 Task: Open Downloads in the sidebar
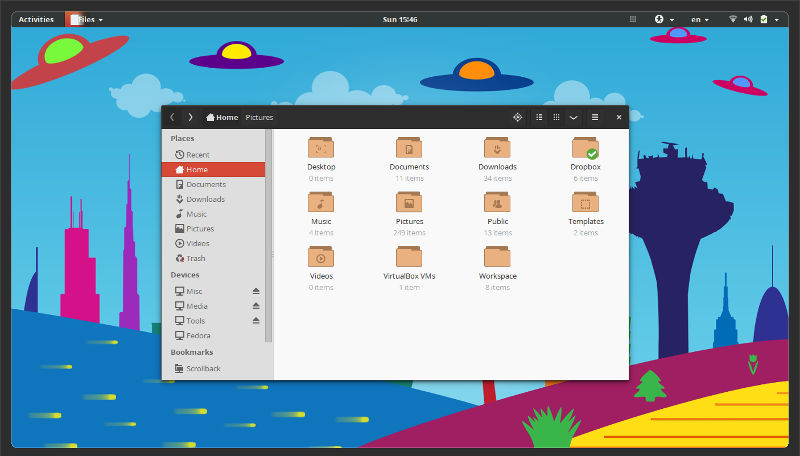213,199
